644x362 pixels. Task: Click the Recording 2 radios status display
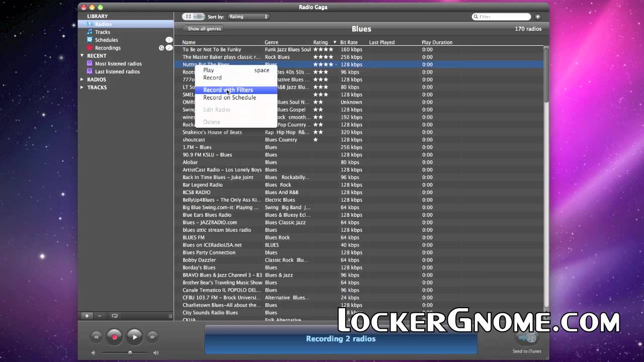tap(341, 339)
